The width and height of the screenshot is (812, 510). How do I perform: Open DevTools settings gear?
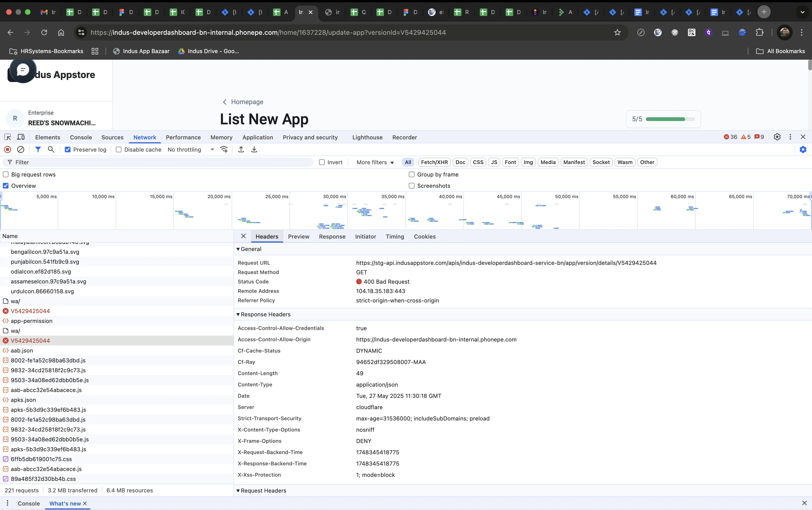click(777, 137)
